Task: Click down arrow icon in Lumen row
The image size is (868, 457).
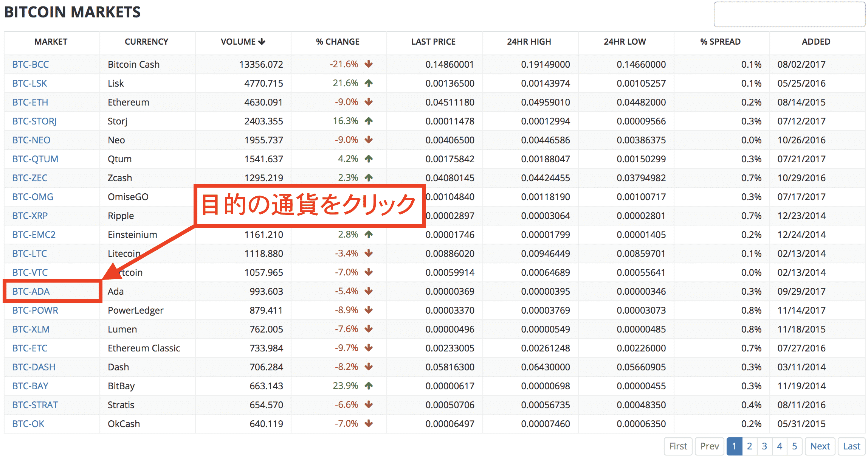Action: (369, 329)
